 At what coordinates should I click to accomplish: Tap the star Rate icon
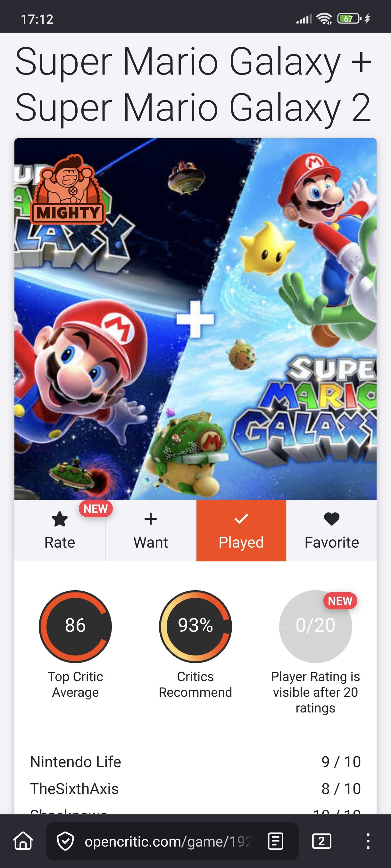(60, 519)
